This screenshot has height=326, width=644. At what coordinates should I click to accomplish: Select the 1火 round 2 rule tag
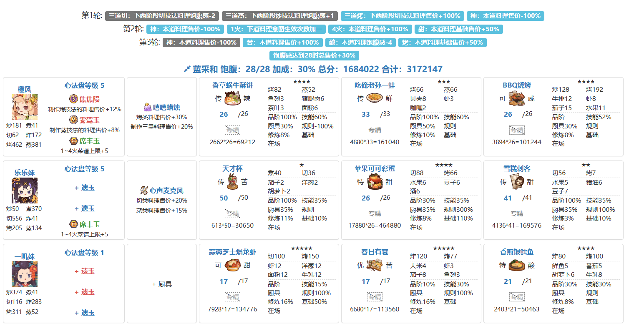tap(276, 29)
